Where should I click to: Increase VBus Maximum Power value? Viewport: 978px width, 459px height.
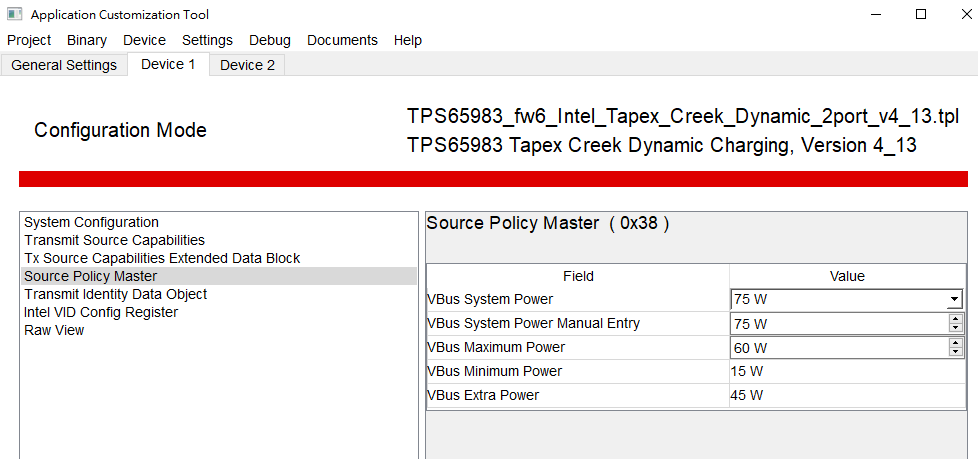tap(956, 343)
